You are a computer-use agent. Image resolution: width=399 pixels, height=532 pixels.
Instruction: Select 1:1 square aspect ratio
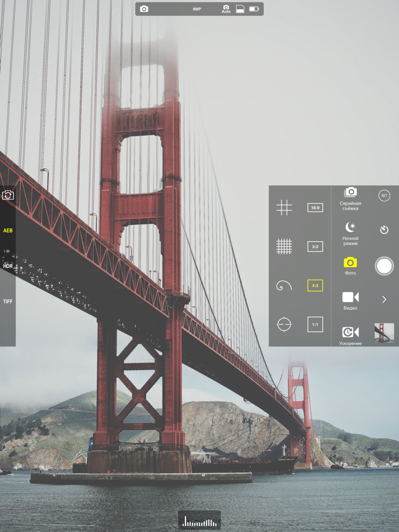315,324
